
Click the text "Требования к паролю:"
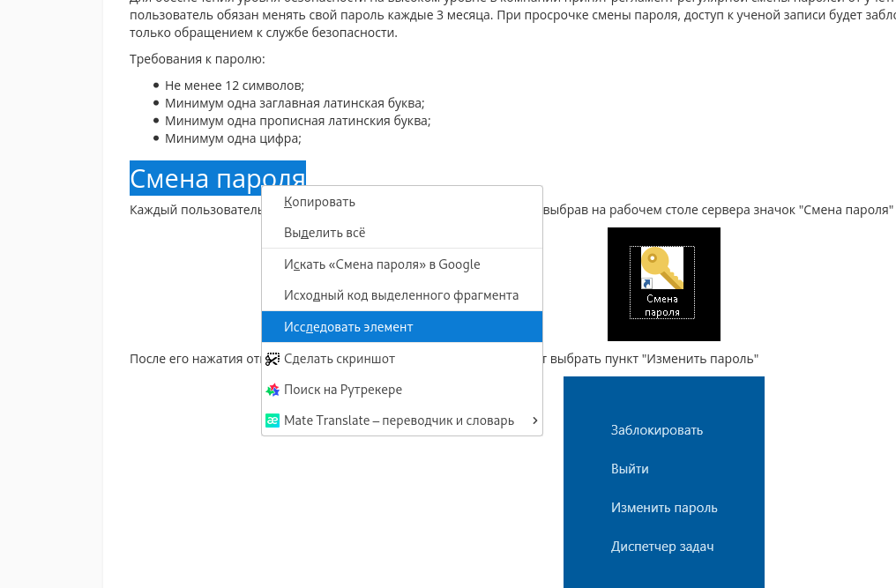(x=198, y=59)
